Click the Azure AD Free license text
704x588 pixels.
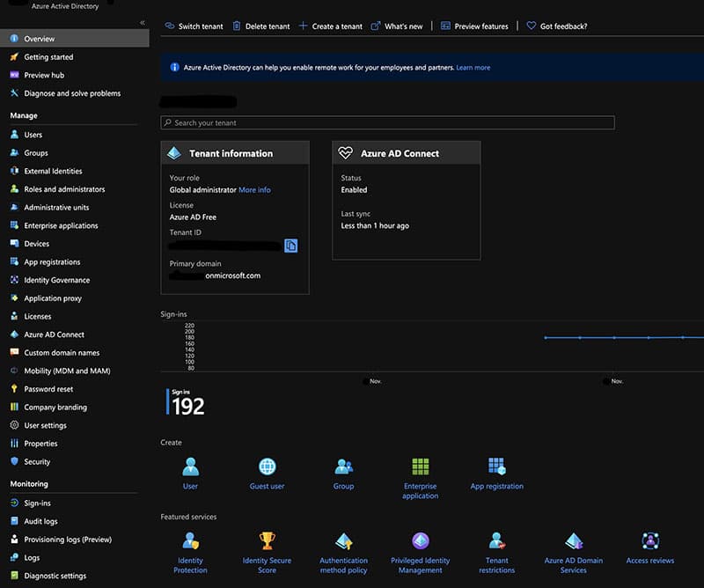pyautogui.click(x=193, y=217)
